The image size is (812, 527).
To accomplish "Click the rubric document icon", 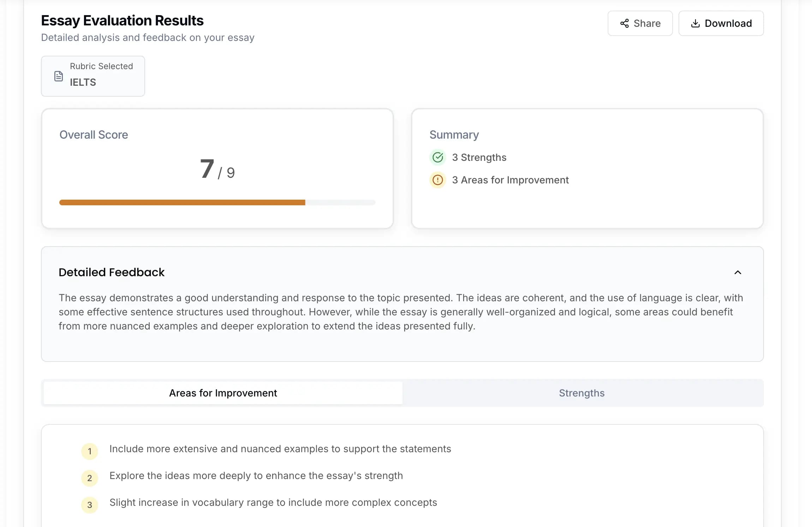I will [59, 76].
